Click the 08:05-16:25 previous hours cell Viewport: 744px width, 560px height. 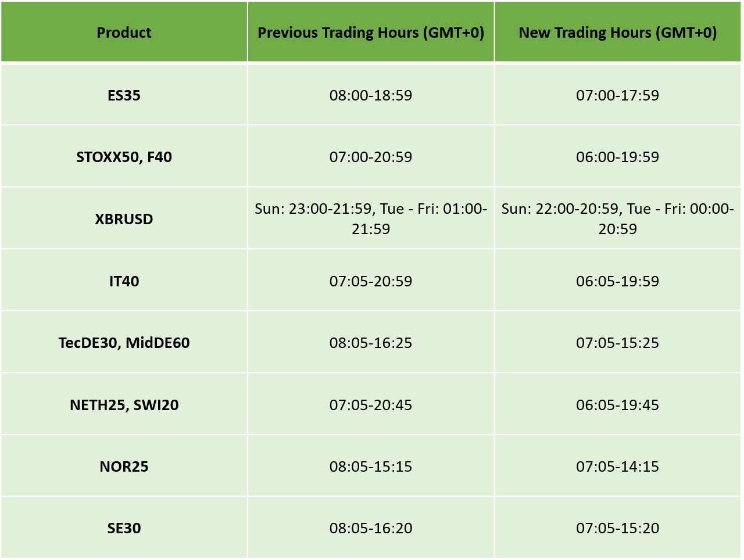[371, 343]
